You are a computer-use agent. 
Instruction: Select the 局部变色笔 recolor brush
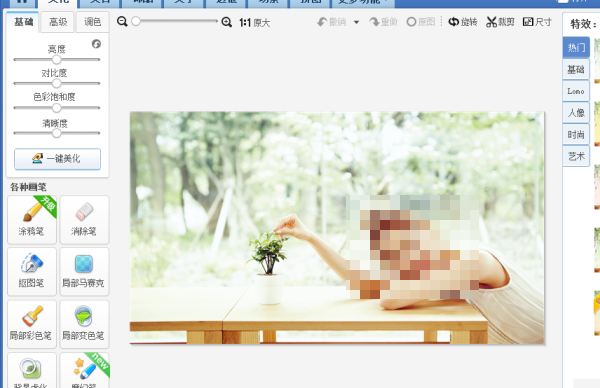[84, 324]
